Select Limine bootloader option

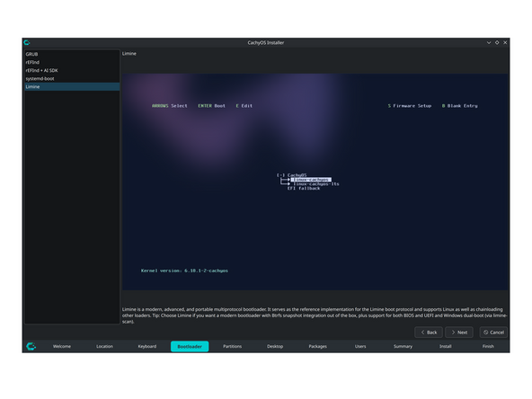[x=72, y=87]
